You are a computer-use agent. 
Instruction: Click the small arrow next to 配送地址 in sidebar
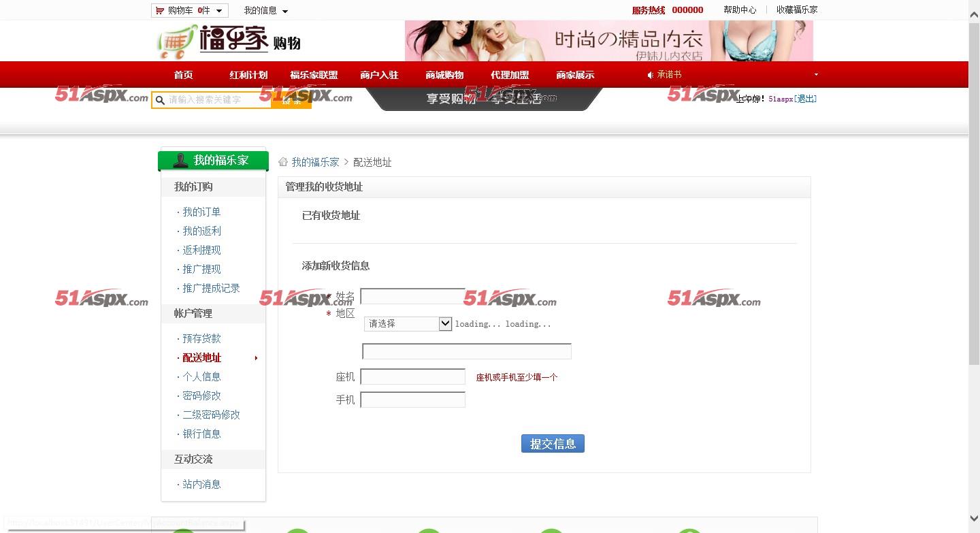pyautogui.click(x=256, y=358)
